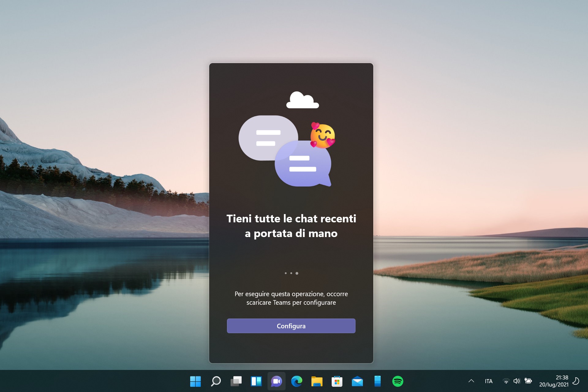The width and height of the screenshot is (588, 392).
Task: Open Microsoft Store from taskbar
Action: (337, 381)
